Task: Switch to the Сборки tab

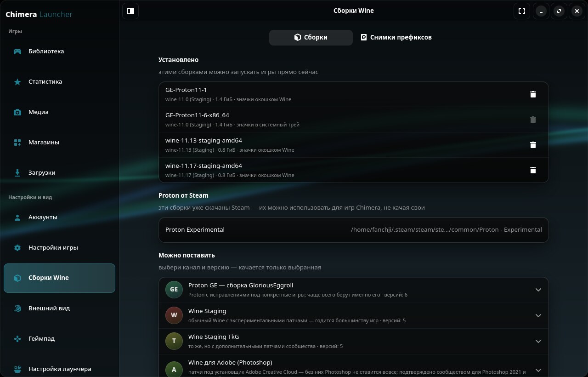Action: pyautogui.click(x=311, y=38)
